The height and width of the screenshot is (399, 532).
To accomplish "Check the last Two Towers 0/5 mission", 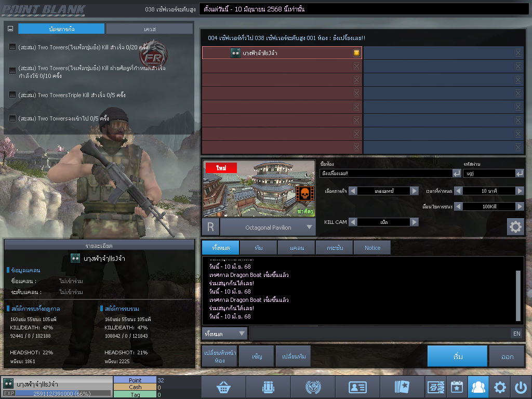I will click(x=12, y=118).
